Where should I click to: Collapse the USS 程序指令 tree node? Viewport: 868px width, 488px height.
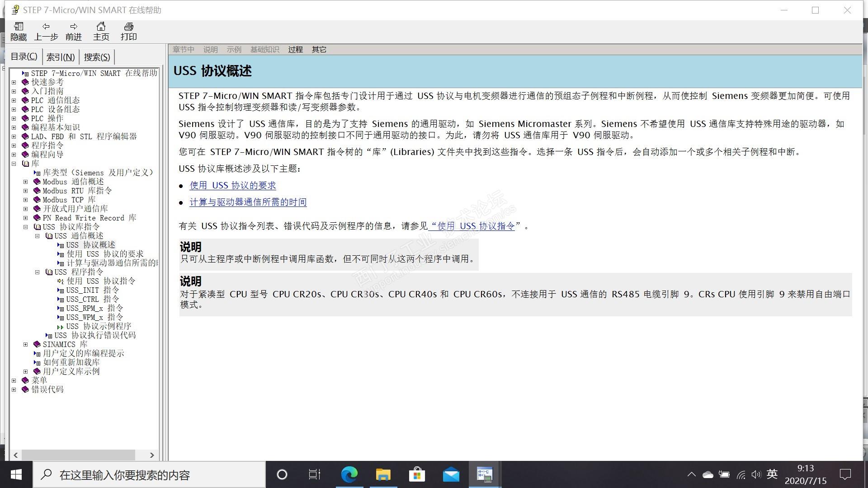(x=38, y=272)
